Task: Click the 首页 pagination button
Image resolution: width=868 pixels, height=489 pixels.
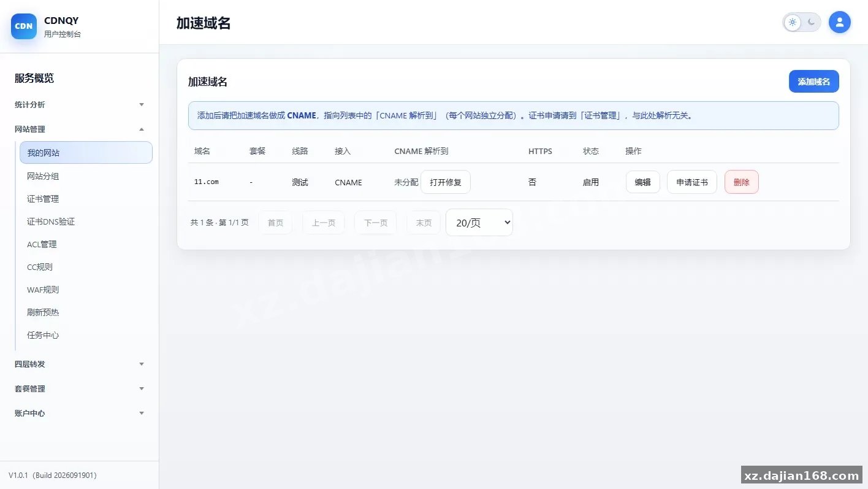Action: coord(275,223)
